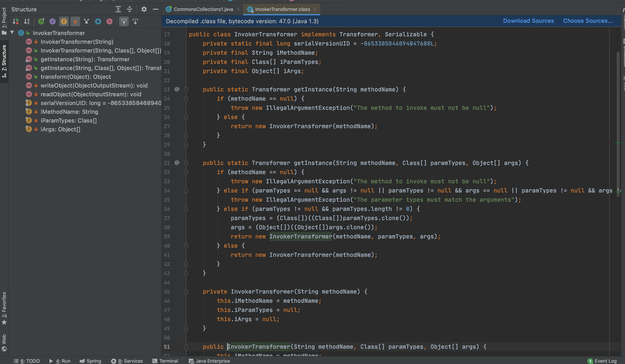This screenshot has height=364, width=625.
Task: Switch to CommonsCollections1.java tab
Action: [x=203, y=9]
